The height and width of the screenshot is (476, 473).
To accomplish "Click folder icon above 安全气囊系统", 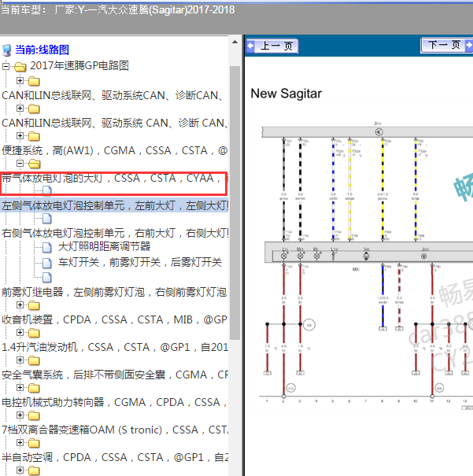I will [x=34, y=360].
